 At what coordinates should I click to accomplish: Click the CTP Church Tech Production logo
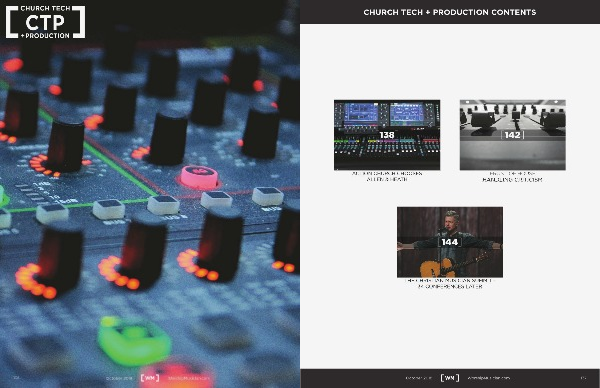(45, 22)
